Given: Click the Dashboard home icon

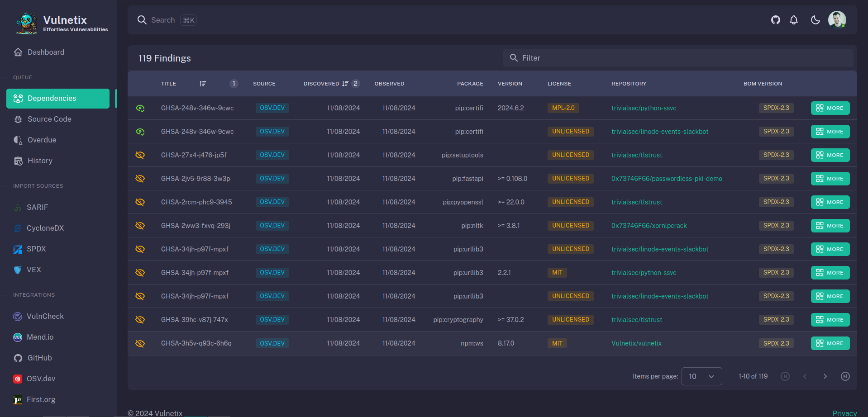Looking at the screenshot, I should pos(18,52).
